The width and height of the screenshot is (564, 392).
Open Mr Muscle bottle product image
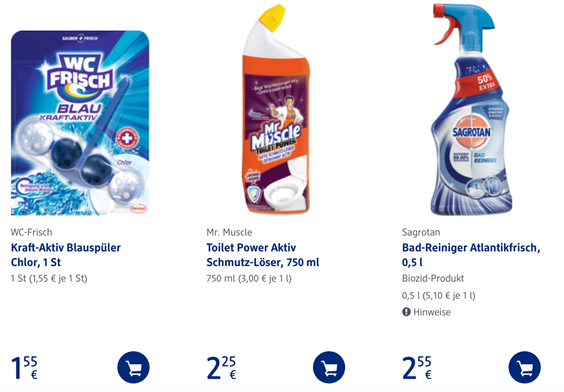[x=275, y=109]
